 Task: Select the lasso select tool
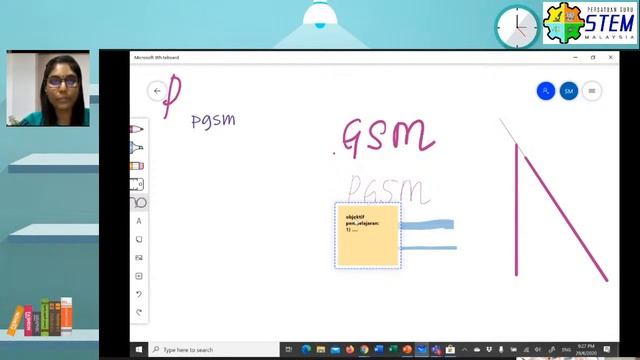(139, 202)
